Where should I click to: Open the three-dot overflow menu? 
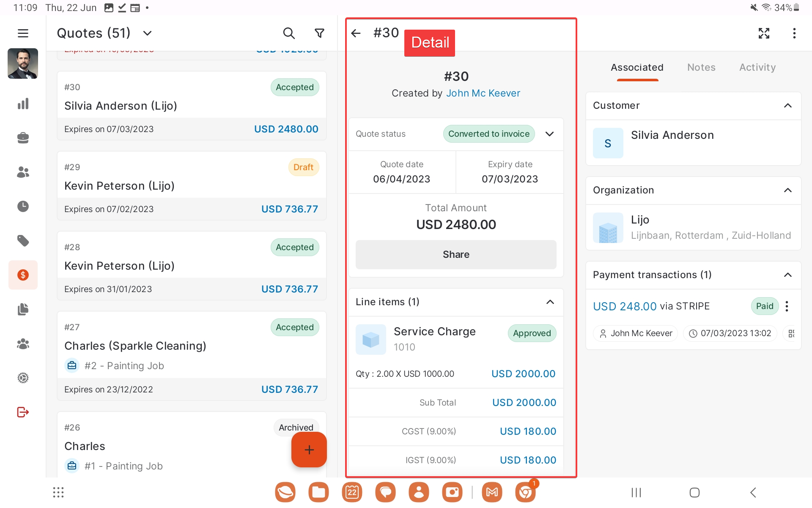click(794, 33)
